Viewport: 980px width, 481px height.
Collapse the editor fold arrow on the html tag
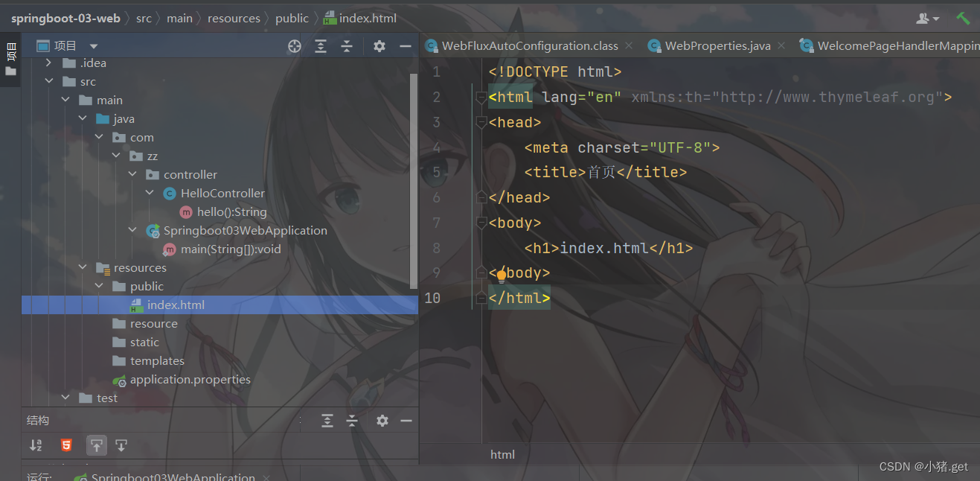[x=481, y=97]
